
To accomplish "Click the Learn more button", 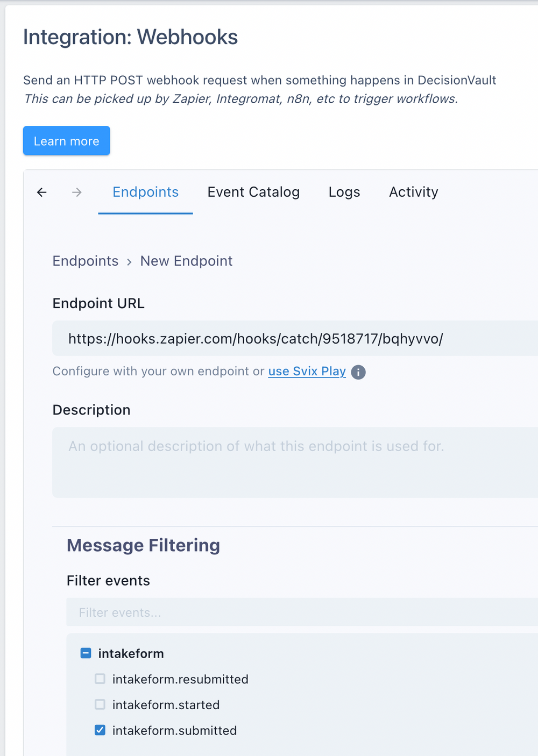I will coord(66,140).
